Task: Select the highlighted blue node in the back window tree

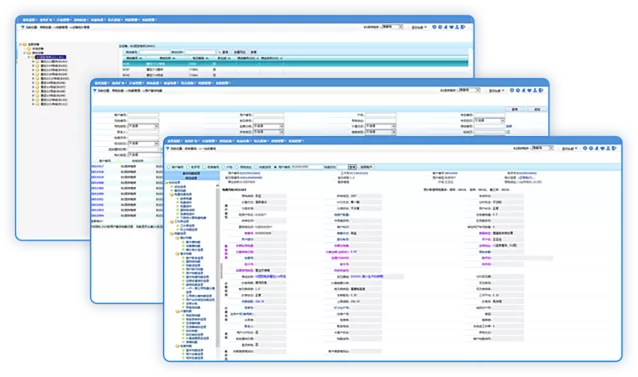Action: pyautogui.click(x=50, y=57)
